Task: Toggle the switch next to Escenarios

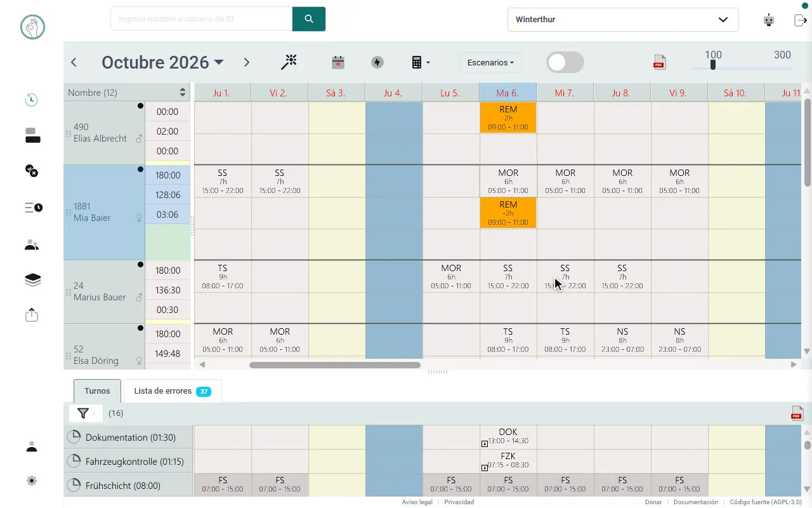Action: (x=565, y=62)
